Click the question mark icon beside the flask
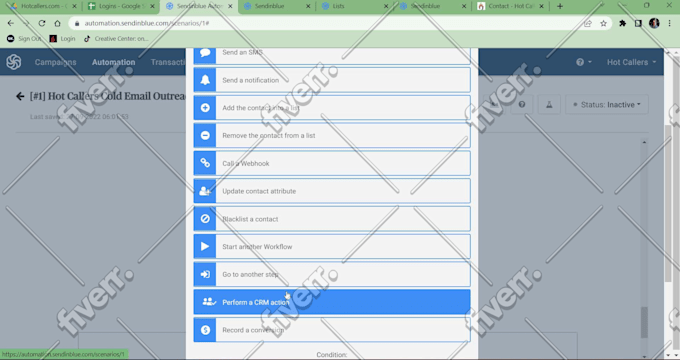The width and height of the screenshot is (680, 360). (522, 105)
